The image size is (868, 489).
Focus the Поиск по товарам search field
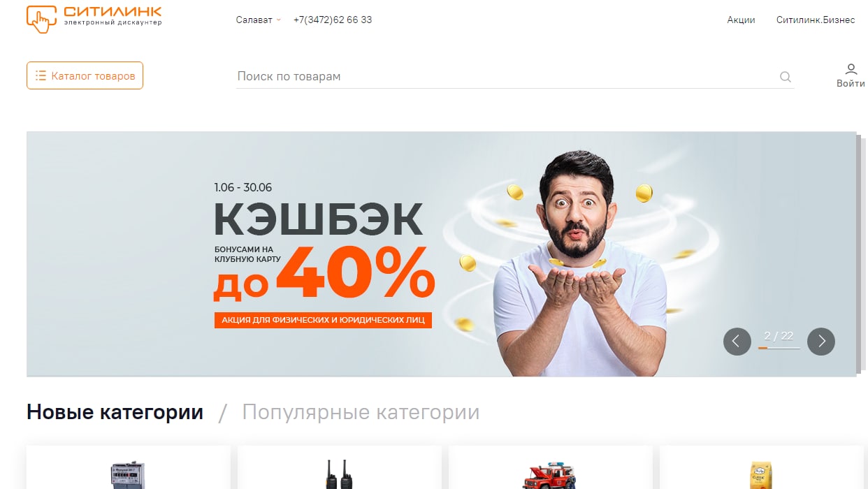pyautogui.click(x=506, y=76)
